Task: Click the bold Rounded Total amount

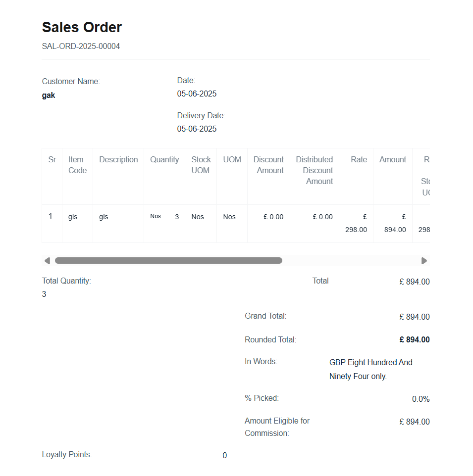Action: [x=414, y=340]
